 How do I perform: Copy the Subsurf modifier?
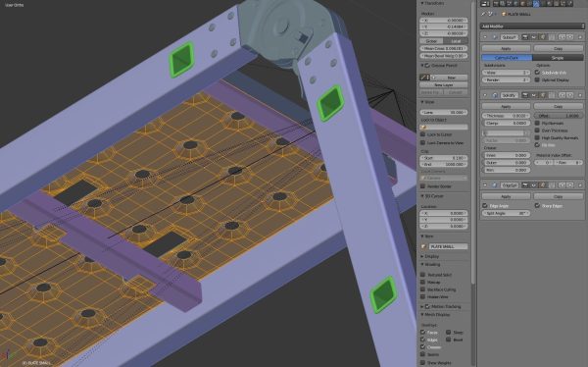558,48
